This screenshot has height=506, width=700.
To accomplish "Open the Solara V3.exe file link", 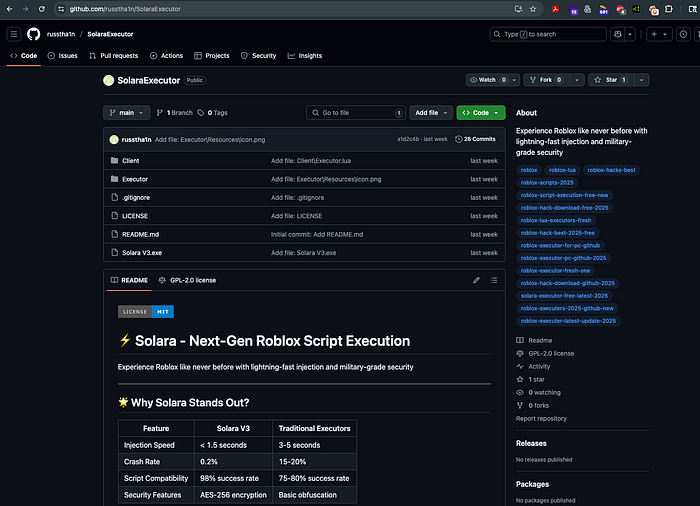I will 142,252.
